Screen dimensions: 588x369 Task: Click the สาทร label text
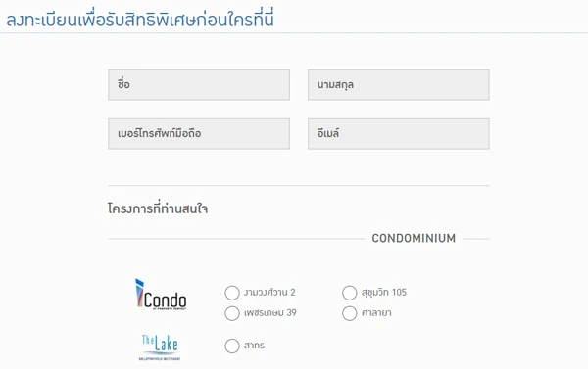254,346
